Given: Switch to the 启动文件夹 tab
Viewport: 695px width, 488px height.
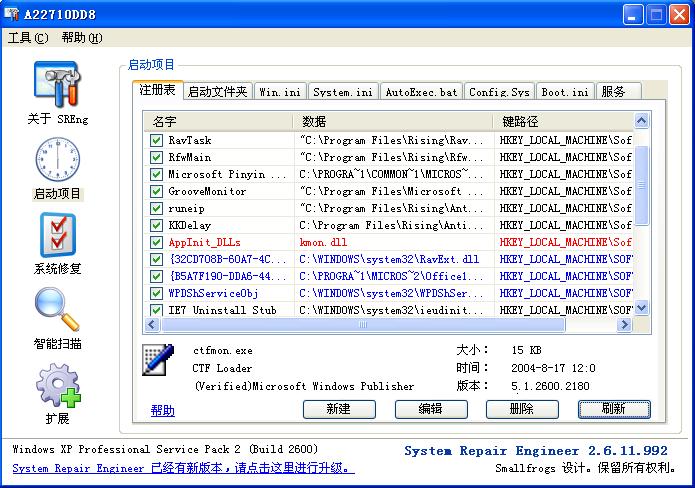Looking at the screenshot, I should [x=217, y=92].
